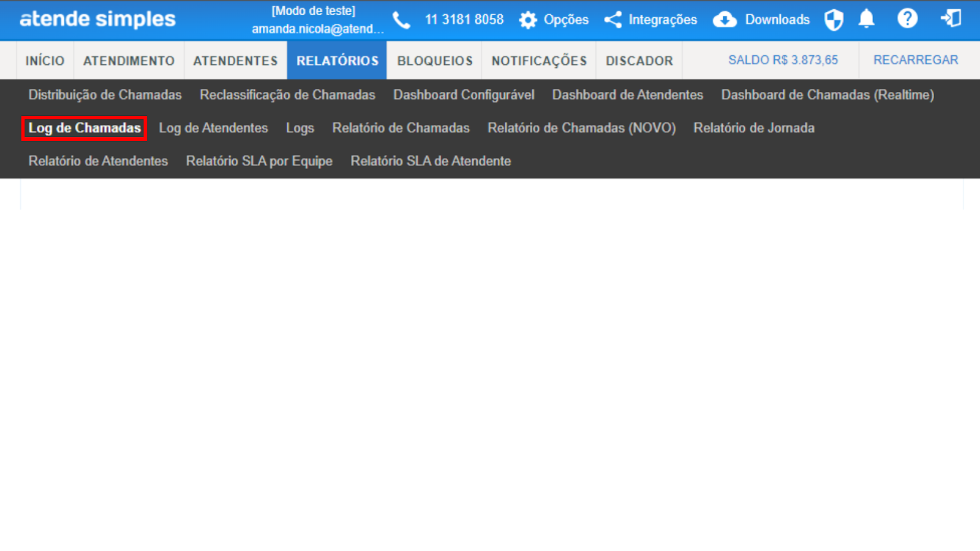The image size is (980, 551).
Task: Click the logout door icon
Action: click(951, 18)
